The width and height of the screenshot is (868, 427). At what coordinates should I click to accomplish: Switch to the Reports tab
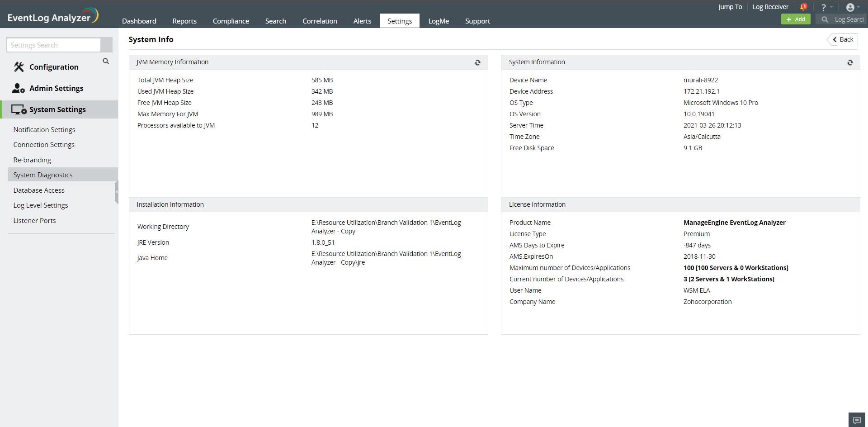[x=184, y=21]
